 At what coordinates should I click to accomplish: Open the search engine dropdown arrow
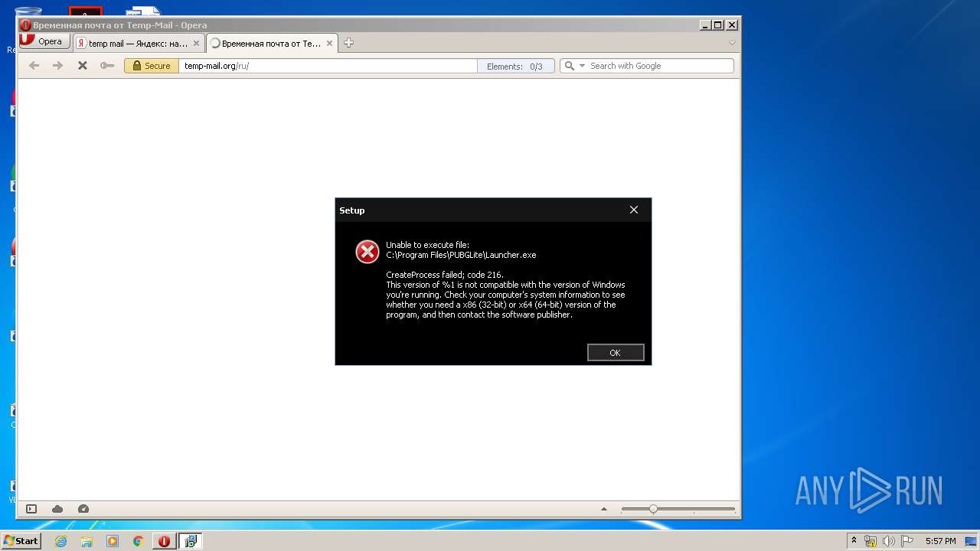pos(582,66)
